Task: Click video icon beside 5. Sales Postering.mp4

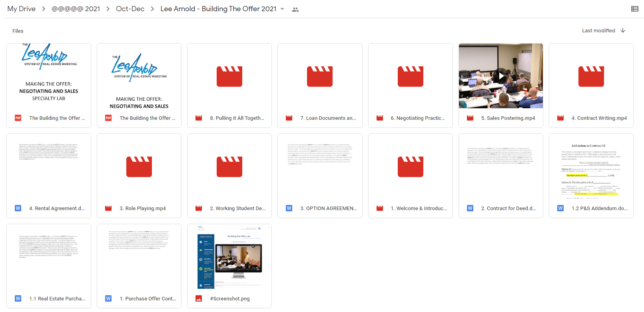Action: 470,118
